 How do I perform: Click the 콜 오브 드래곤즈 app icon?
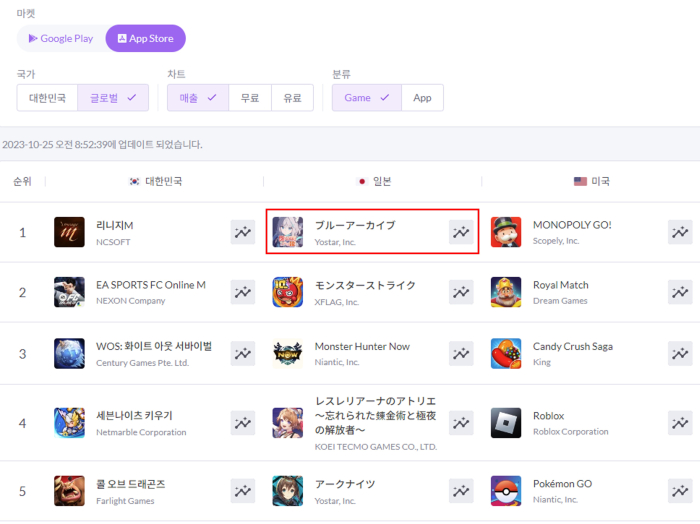coord(69,491)
